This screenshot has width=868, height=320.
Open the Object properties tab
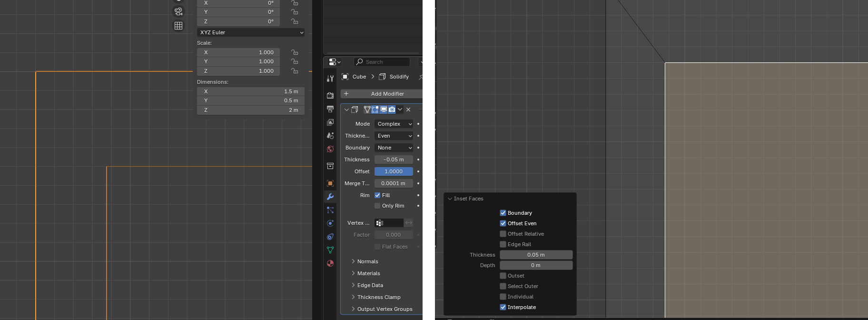pos(330,183)
